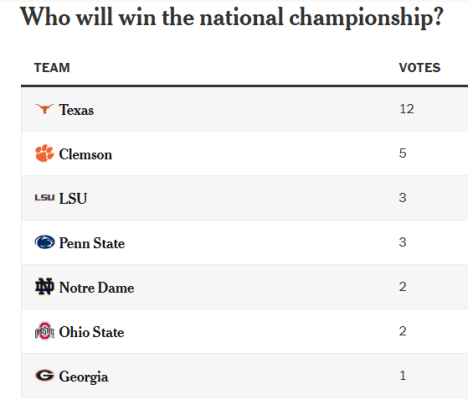Click the Clemson tiger paw logo
Screen dimensions: 468x400
pos(44,153)
